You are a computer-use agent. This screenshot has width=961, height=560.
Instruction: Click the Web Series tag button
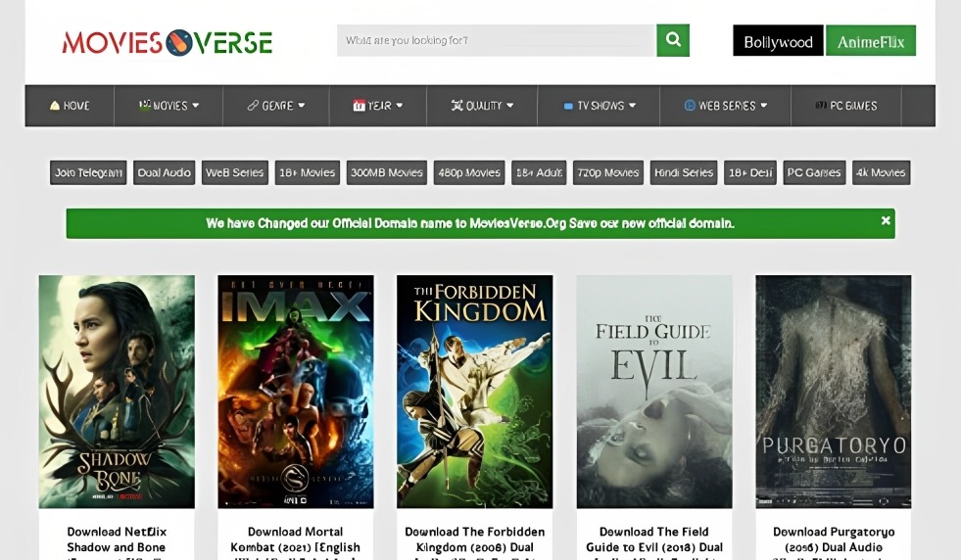coord(235,172)
